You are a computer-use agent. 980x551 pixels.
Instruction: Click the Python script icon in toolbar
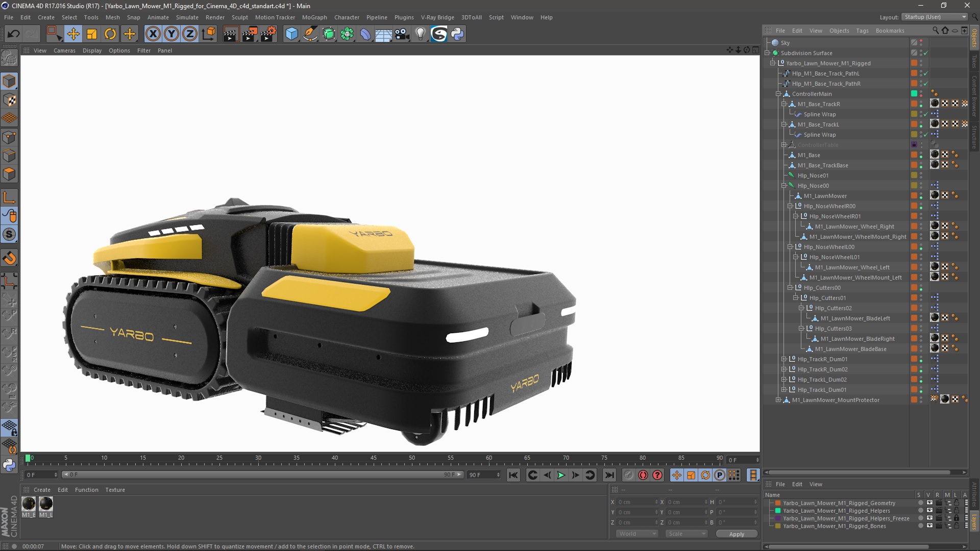pyautogui.click(x=457, y=34)
